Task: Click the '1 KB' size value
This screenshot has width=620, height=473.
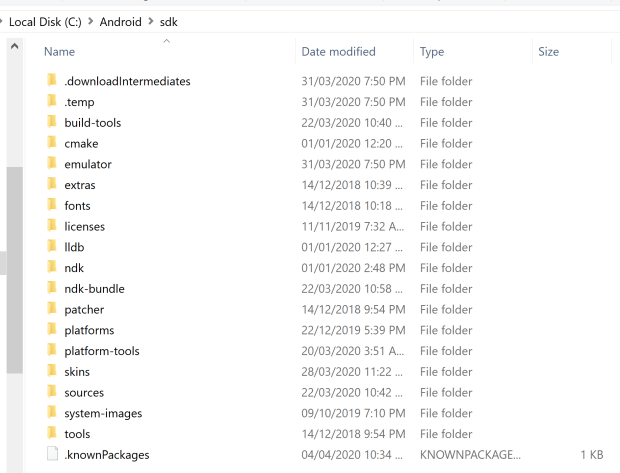Action: coord(592,455)
